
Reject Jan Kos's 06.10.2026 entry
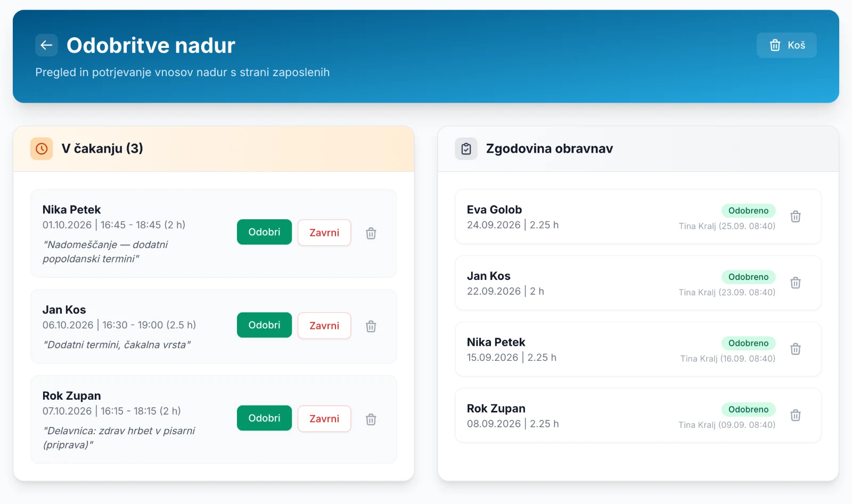point(324,326)
